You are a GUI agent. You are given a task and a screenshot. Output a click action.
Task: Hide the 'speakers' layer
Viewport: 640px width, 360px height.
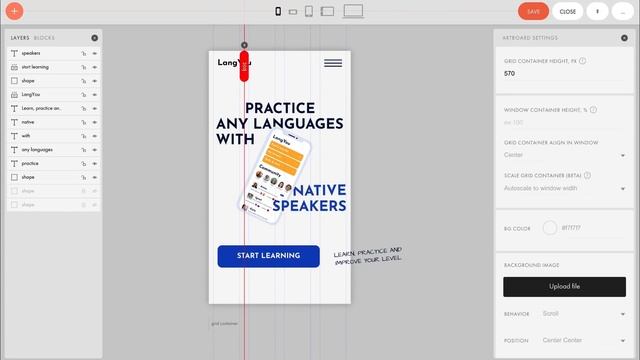[95, 53]
